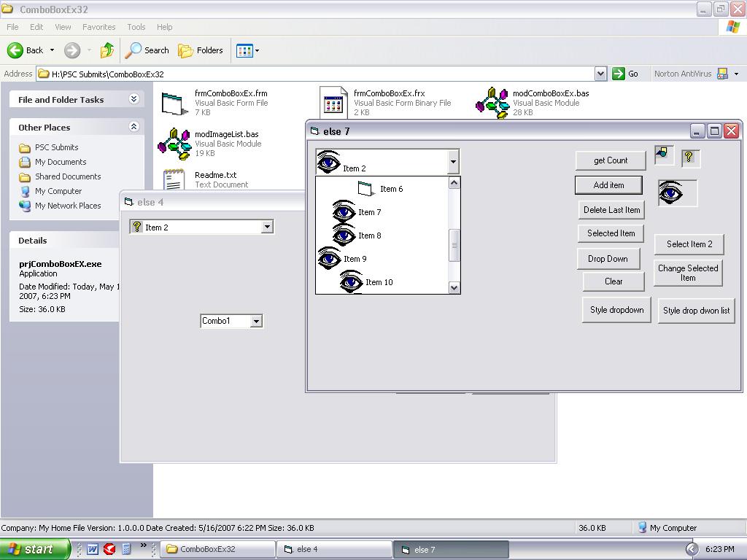Click the Delete Last Item button
Screen dimensions: 747x560
(611, 210)
